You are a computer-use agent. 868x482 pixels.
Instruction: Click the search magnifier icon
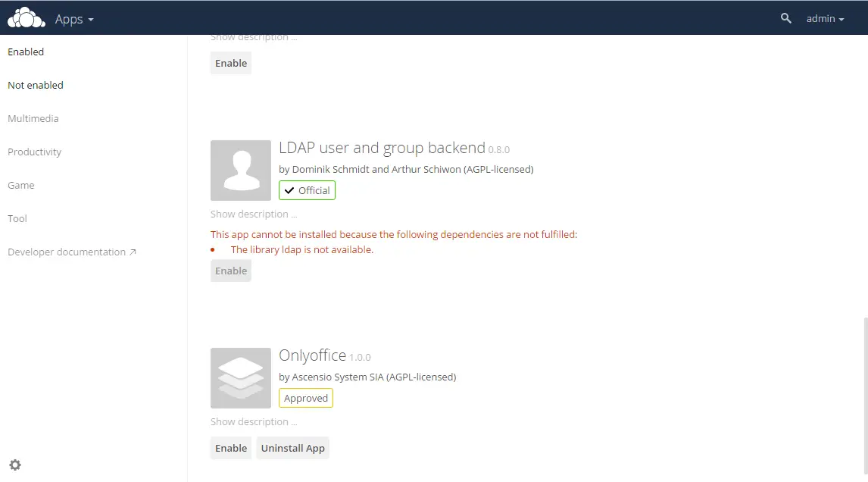(x=785, y=18)
